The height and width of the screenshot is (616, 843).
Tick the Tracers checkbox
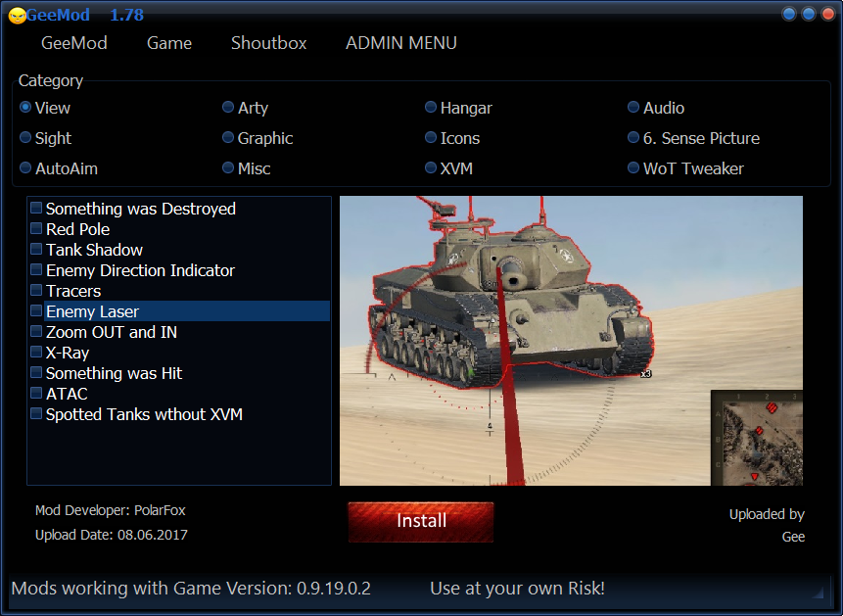36,290
